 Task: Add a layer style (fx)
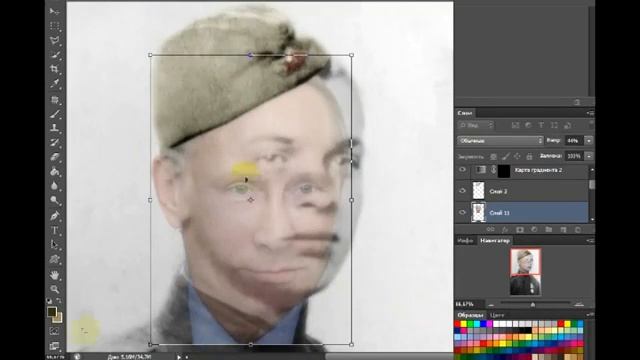pos(505,230)
